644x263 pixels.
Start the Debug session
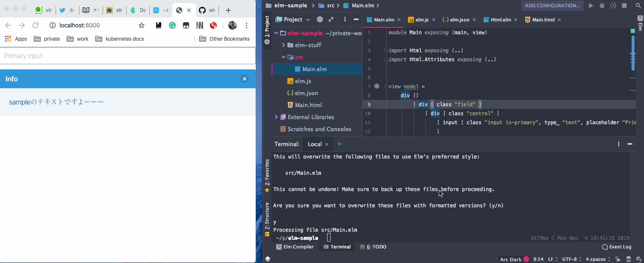602,6
